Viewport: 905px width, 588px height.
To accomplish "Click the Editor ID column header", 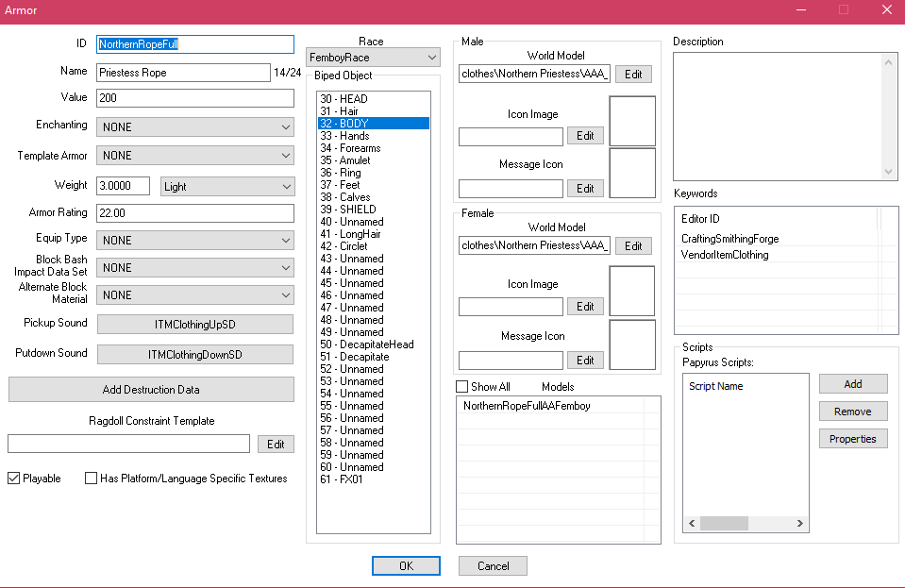I will 777,219.
